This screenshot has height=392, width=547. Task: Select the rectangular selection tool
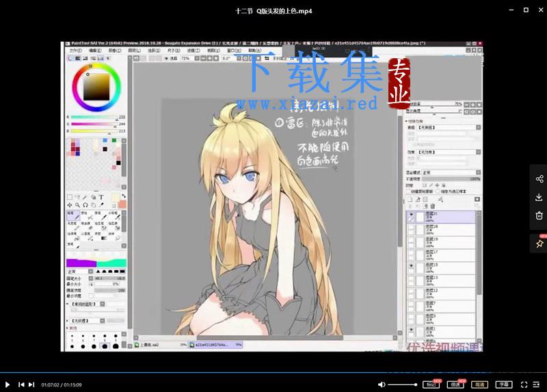pyautogui.click(x=70, y=197)
